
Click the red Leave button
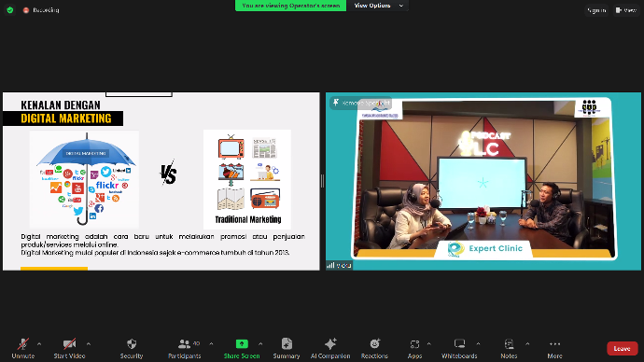tap(622, 348)
